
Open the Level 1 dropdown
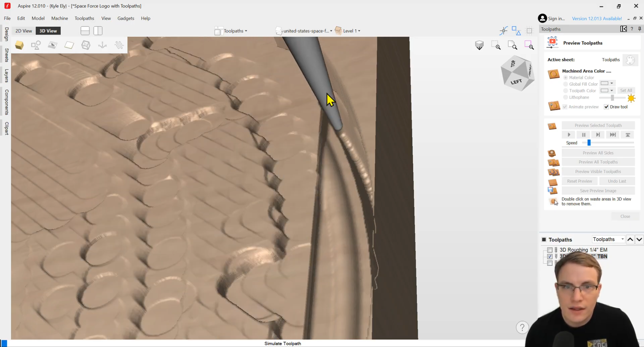(348, 31)
